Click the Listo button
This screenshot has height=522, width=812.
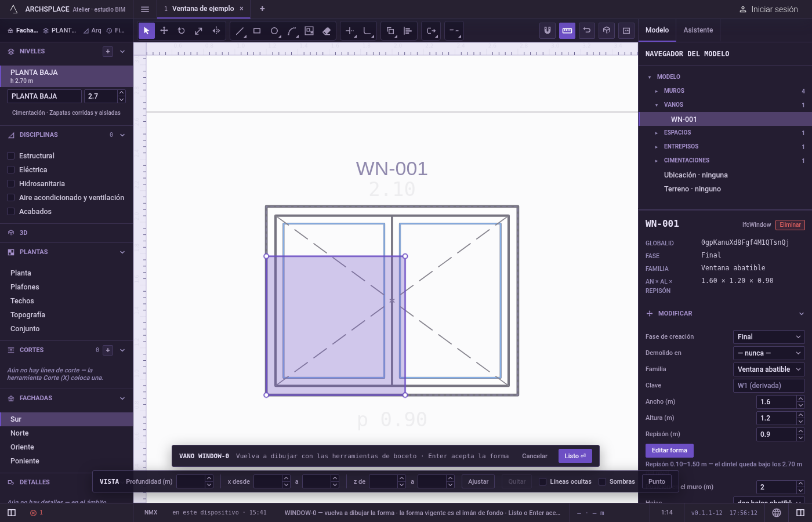(x=575, y=456)
